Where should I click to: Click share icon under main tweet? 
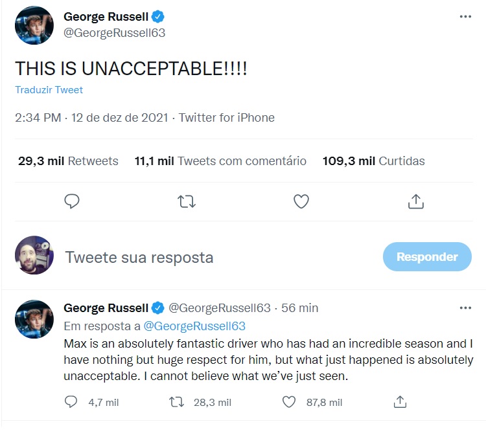click(415, 201)
